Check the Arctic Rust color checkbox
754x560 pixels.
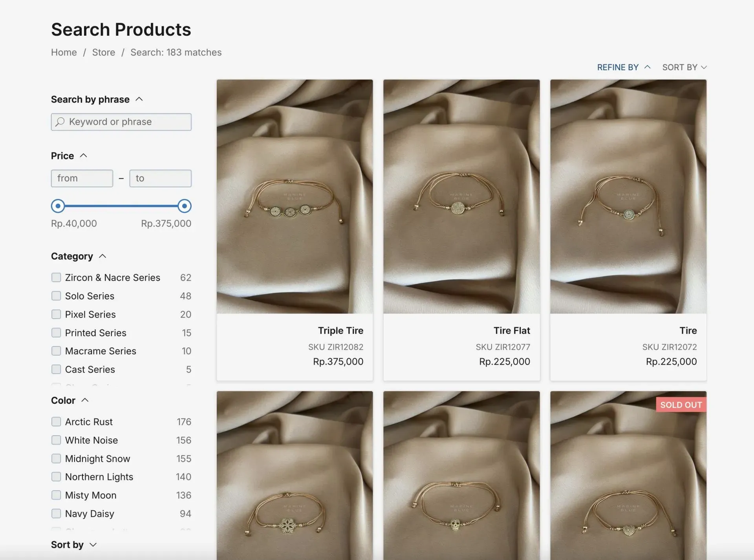point(56,422)
